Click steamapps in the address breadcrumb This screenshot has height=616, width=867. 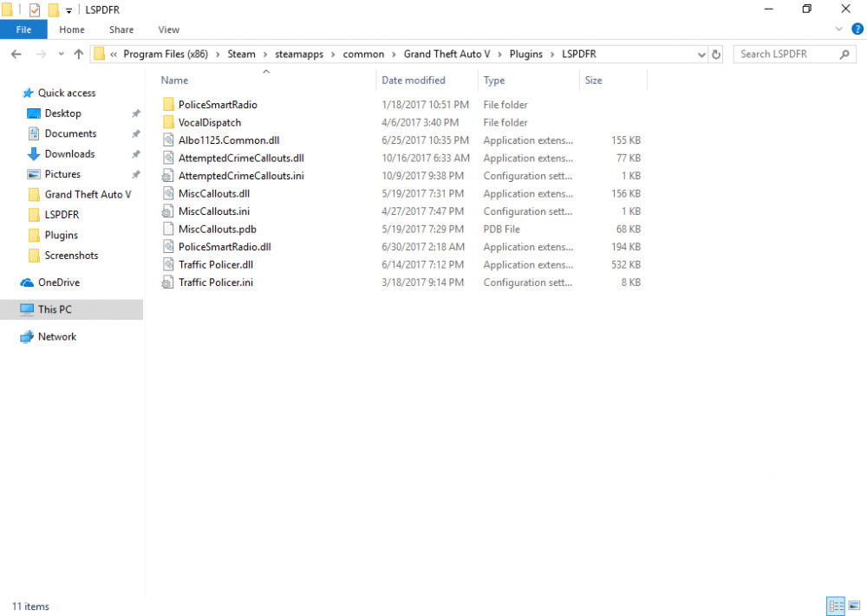[299, 54]
